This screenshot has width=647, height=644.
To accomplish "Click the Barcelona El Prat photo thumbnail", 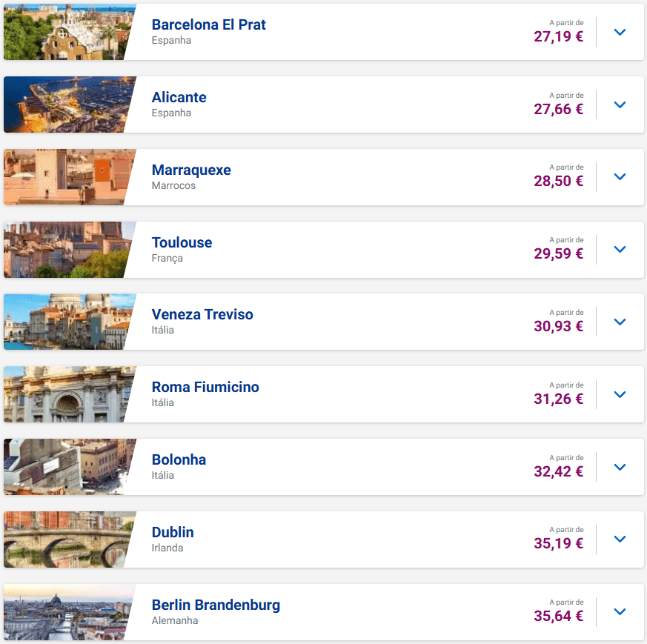I will pyautogui.click(x=67, y=33).
